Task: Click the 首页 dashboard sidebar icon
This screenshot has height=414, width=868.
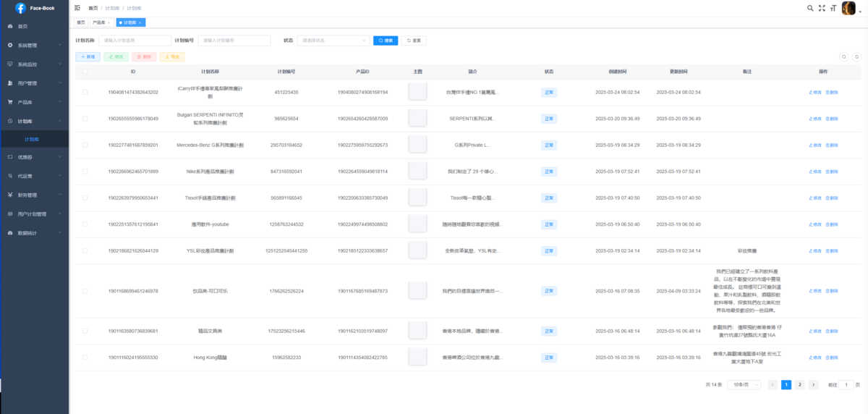Action: pos(10,26)
